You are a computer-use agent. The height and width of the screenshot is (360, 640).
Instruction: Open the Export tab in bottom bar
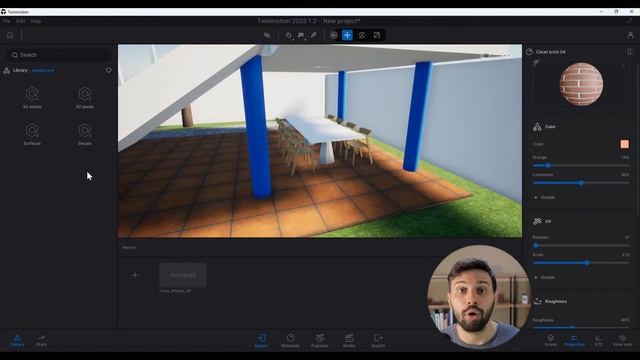pos(378,340)
